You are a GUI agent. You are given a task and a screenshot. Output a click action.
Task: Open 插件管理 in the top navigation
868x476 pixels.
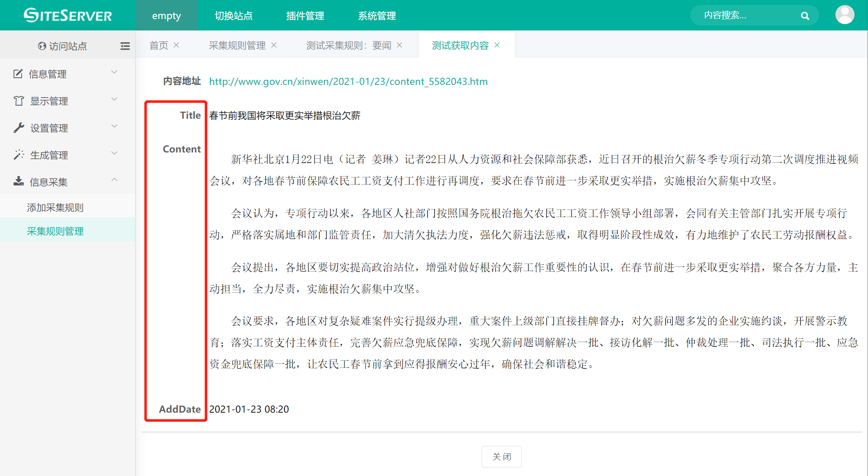coord(305,16)
